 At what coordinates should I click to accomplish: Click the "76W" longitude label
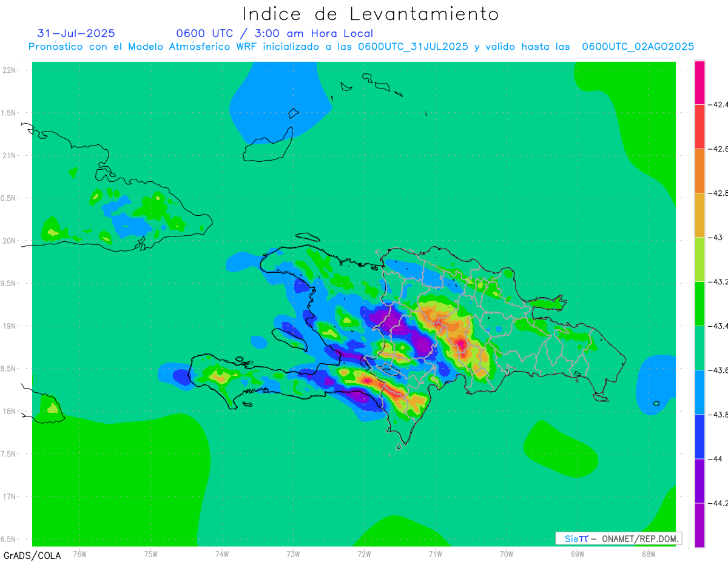[79, 554]
